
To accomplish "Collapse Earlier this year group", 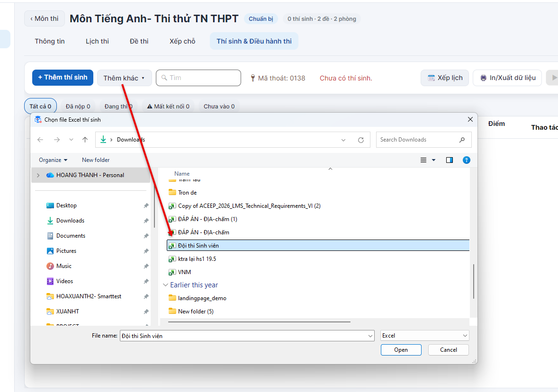I will [x=165, y=285].
